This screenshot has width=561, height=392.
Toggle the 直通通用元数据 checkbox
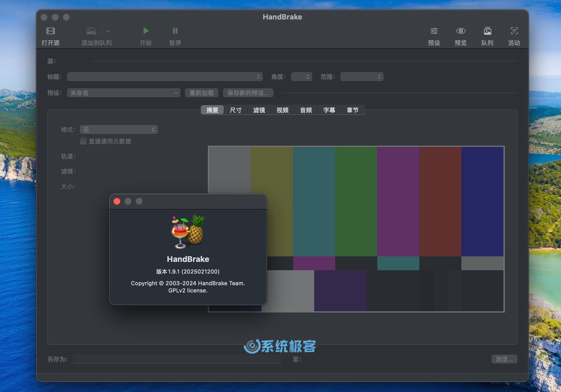[x=83, y=141]
